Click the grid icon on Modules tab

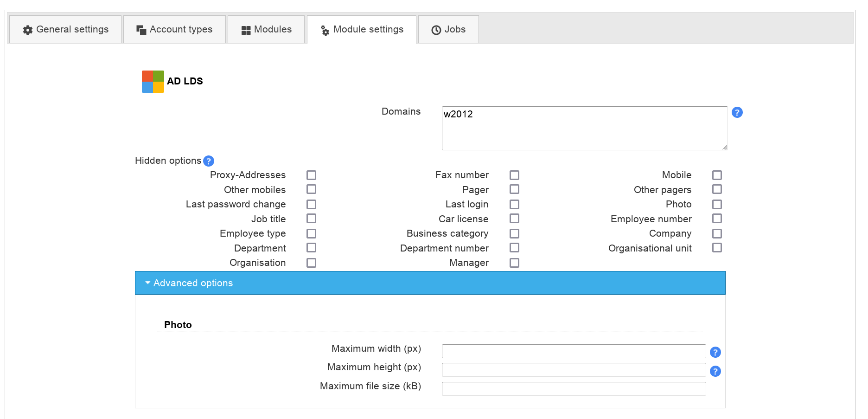pos(246,30)
